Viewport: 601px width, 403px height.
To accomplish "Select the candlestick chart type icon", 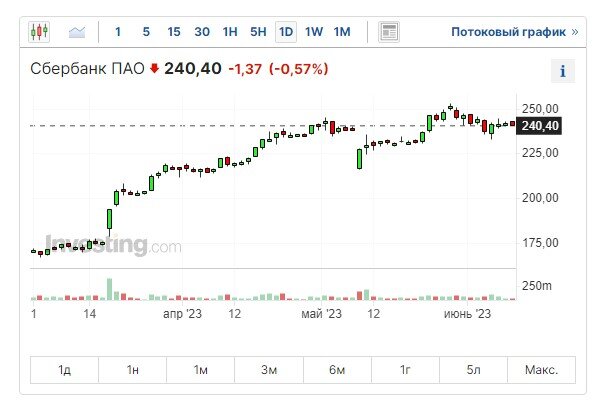I will point(39,31).
